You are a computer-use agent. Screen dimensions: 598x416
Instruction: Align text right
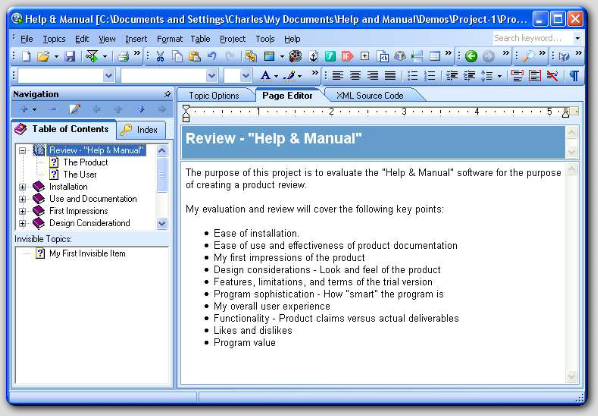point(373,75)
